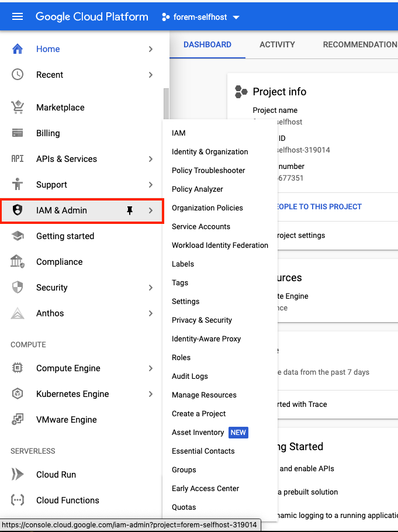Select Workload Identity Federation entry

coord(220,245)
